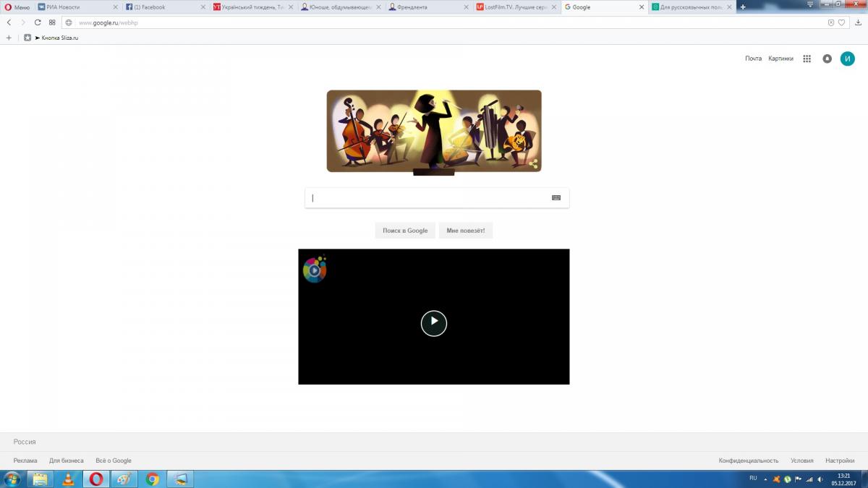
Task: Open the Speed Dial grid icon
Action: [52, 22]
